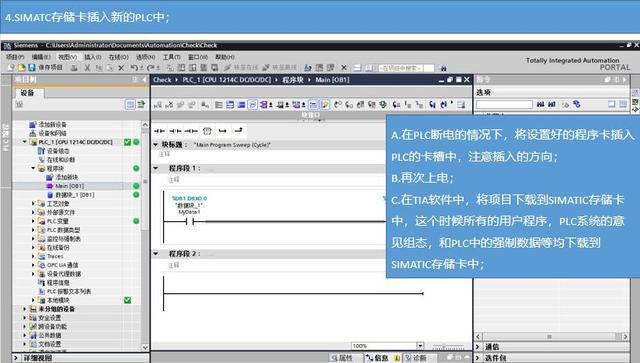Viewport: 640px width, 363px height.
Task: Select the 设备 tab in project tree
Action: click(x=28, y=93)
